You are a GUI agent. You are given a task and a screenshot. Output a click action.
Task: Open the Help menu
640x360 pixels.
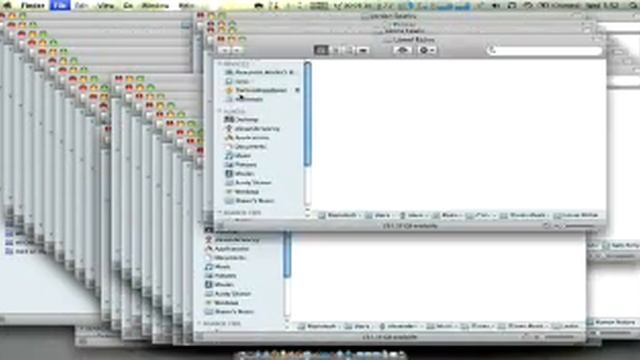pyautogui.click(x=187, y=5)
